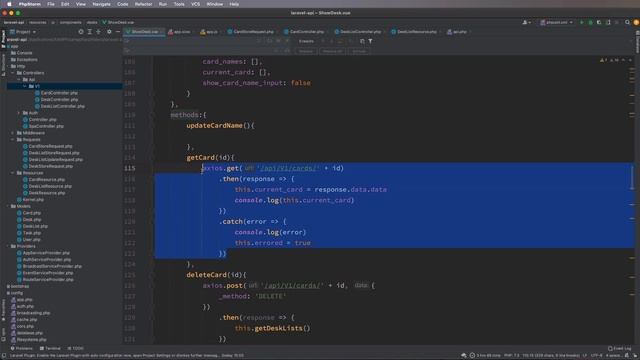Image resolution: width=640 pixels, height=360 pixels.
Task: Click the Exclude button
Action: [359, 51]
